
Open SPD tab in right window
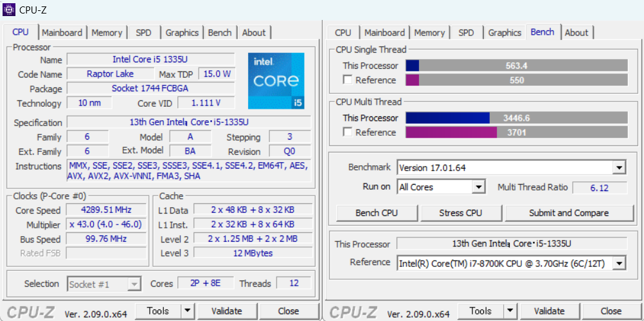click(x=466, y=33)
